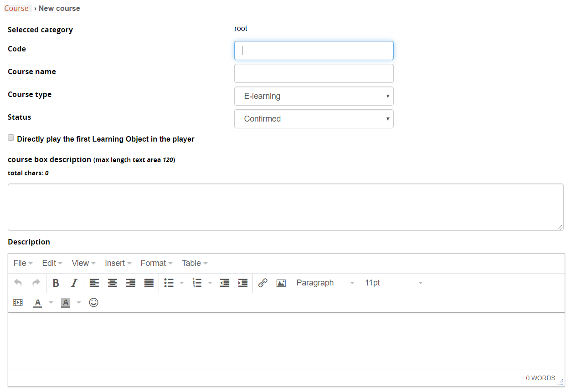The width and height of the screenshot is (571, 392).
Task: Open the text color picker dropdown arrow
Action: (x=51, y=302)
